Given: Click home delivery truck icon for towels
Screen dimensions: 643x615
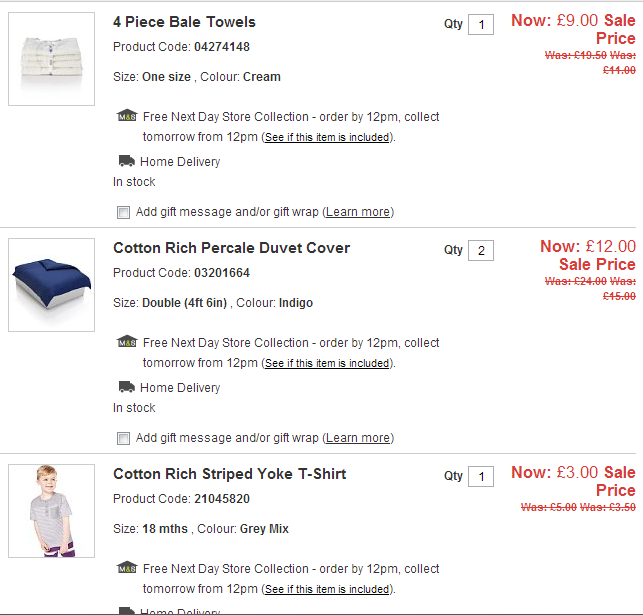Looking at the screenshot, I should pyautogui.click(x=126, y=161).
